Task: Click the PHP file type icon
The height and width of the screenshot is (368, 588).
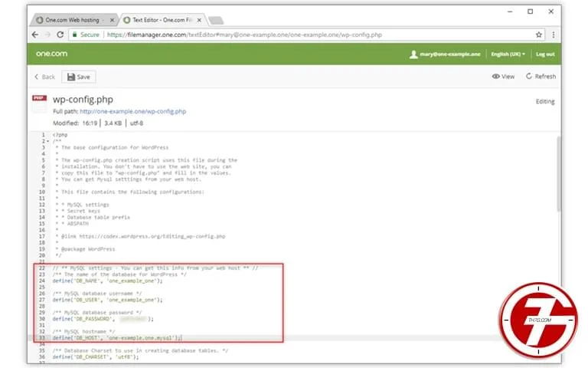Action: (x=39, y=103)
